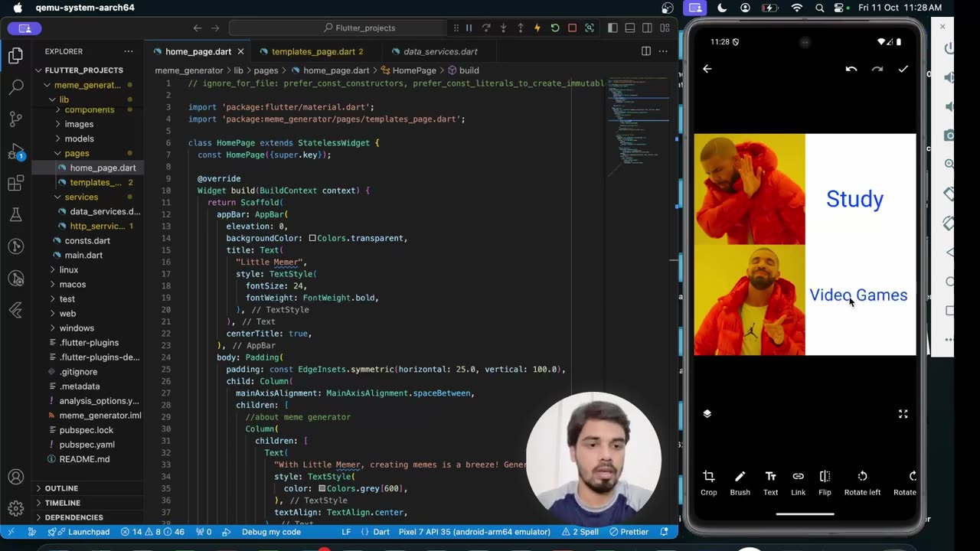Open the Accounts icon in activity bar
980x551 pixels.
15,478
